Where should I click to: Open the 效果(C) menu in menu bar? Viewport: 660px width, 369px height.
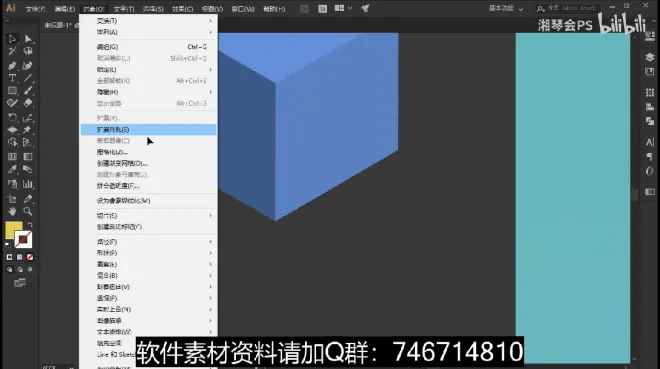[182, 9]
